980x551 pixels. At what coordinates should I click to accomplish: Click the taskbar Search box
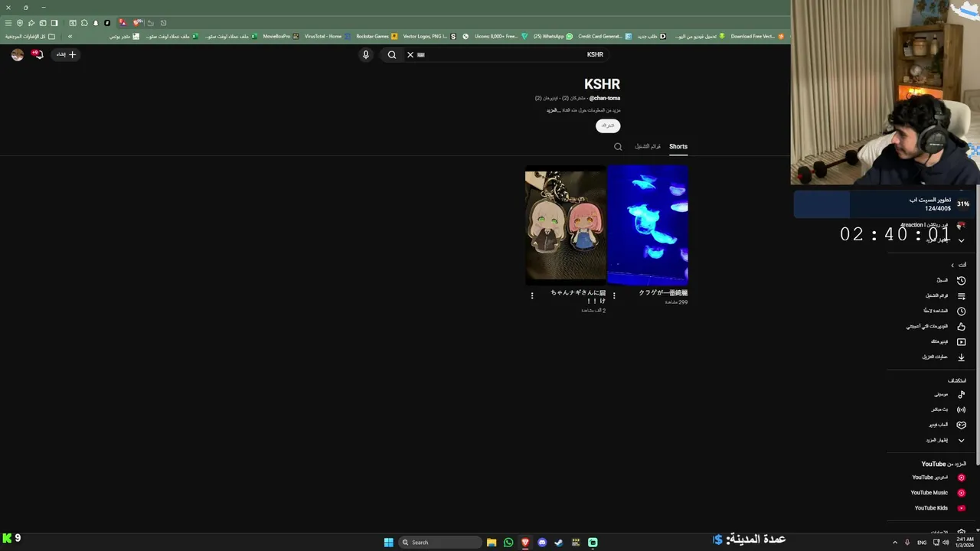[x=440, y=543]
